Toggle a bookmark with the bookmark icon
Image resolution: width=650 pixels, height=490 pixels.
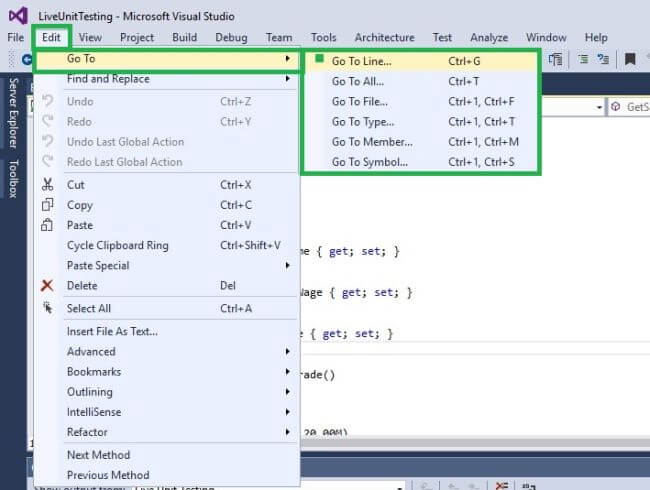[630, 59]
